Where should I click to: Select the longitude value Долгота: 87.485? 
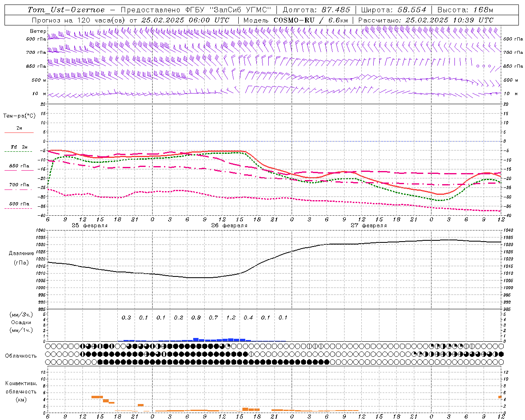(x=317, y=10)
